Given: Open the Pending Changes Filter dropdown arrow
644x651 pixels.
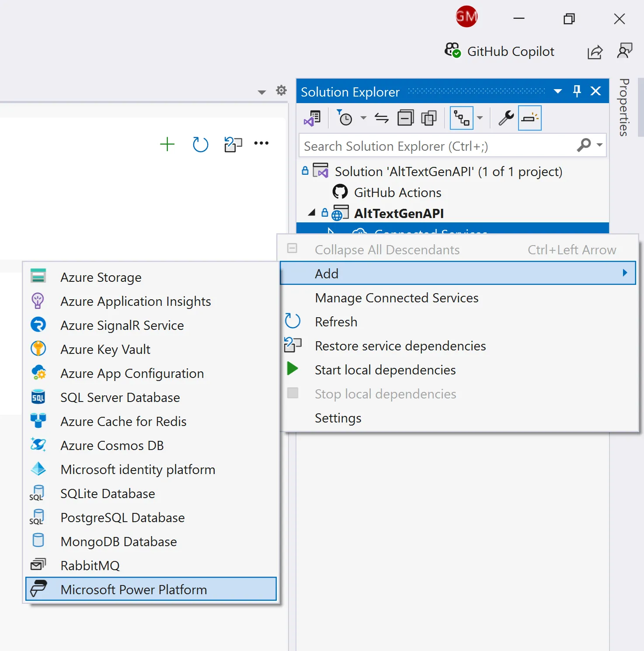Looking at the screenshot, I should point(363,118).
